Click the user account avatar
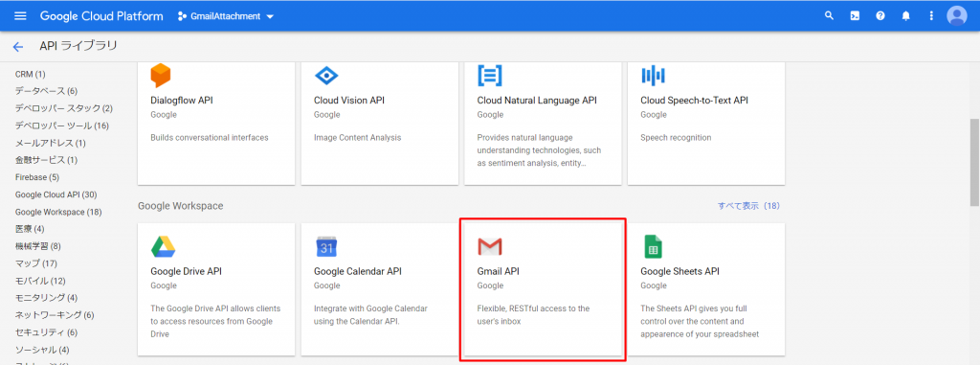Image resolution: width=980 pixels, height=365 pixels. [957, 15]
